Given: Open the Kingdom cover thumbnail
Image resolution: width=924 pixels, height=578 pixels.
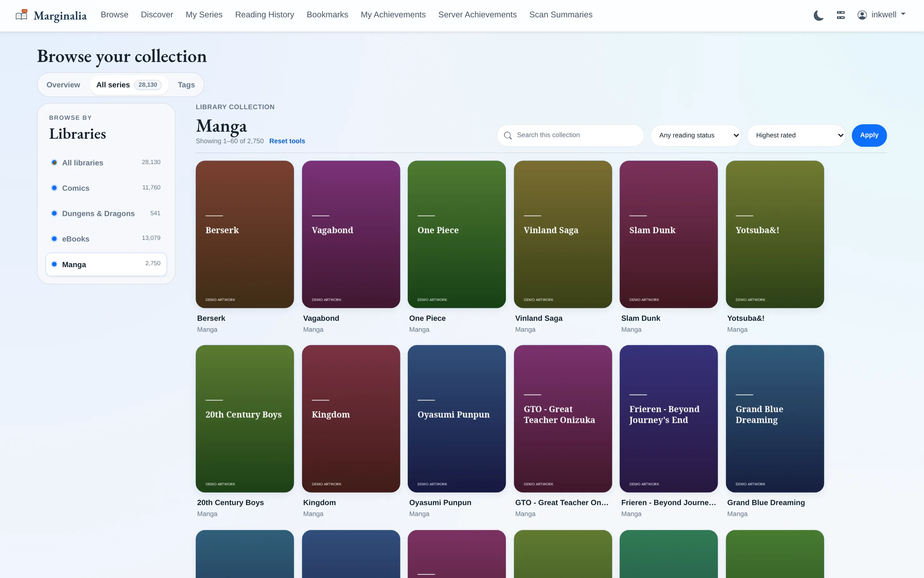Looking at the screenshot, I should [x=351, y=419].
